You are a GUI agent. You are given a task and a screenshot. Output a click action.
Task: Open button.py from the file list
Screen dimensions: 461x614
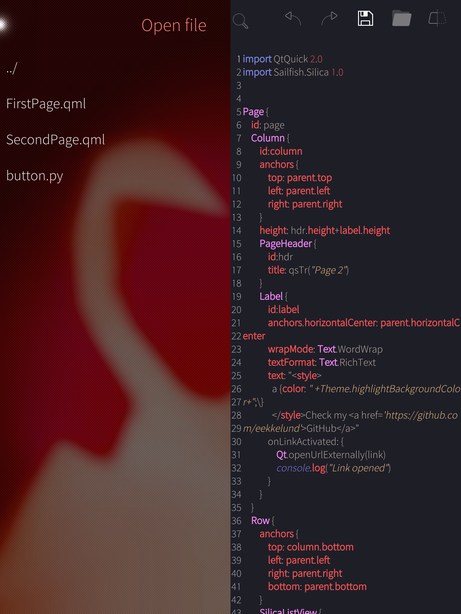(x=34, y=176)
